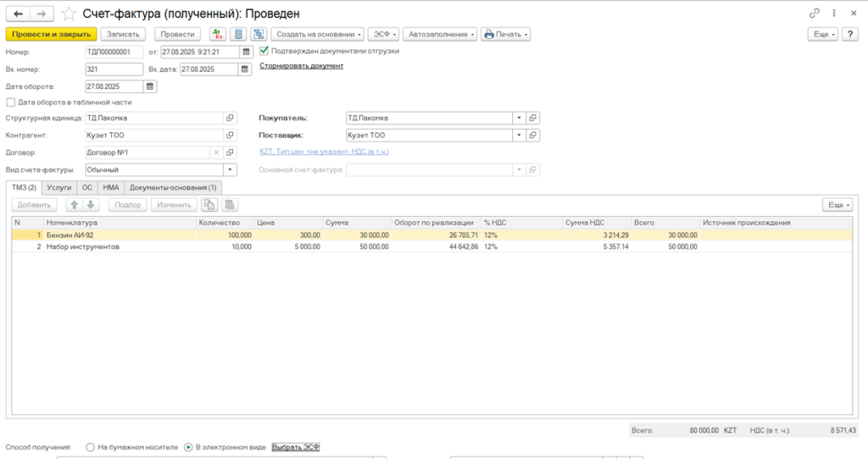Open the Документы-основания (1) tab
868x459 pixels.
pos(173,187)
